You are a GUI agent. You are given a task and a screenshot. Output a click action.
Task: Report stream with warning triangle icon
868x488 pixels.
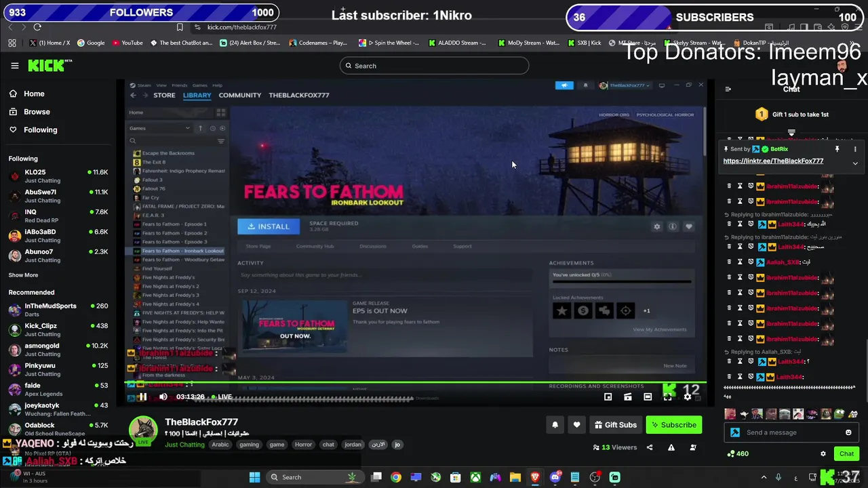point(671,447)
